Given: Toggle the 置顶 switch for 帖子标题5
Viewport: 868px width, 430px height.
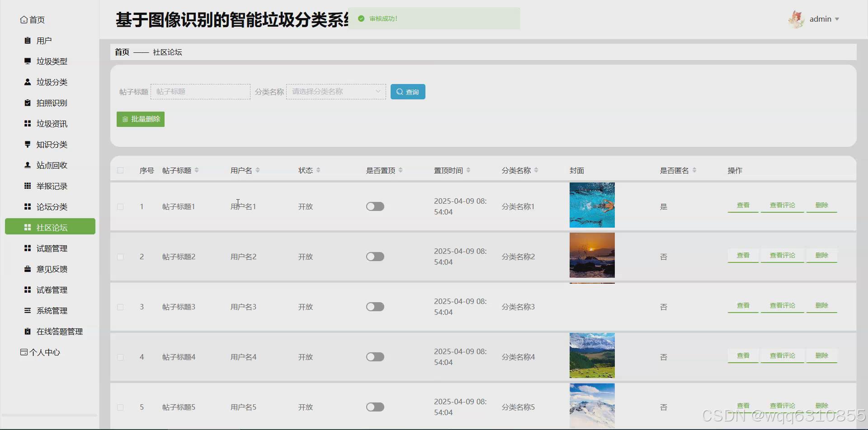Looking at the screenshot, I should pyautogui.click(x=375, y=407).
